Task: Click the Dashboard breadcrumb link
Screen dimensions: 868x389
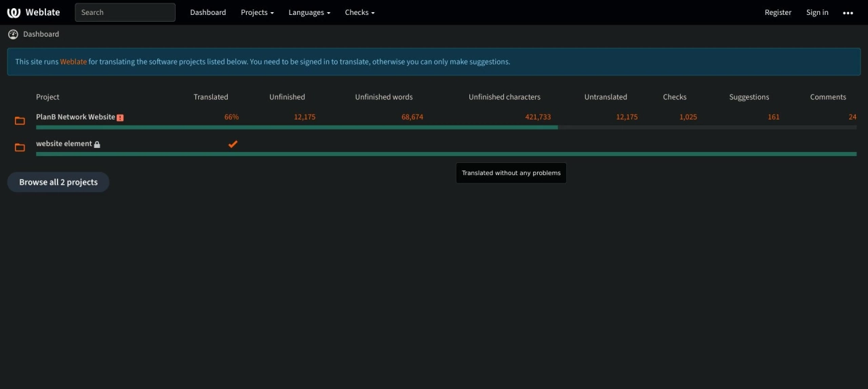Action: (x=41, y=34)
